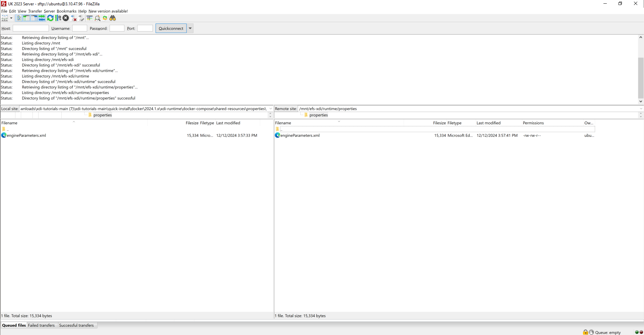Viewport: 644px width, 335px height.
Task: Toggle transfer queue display icon
Action: 42,18
